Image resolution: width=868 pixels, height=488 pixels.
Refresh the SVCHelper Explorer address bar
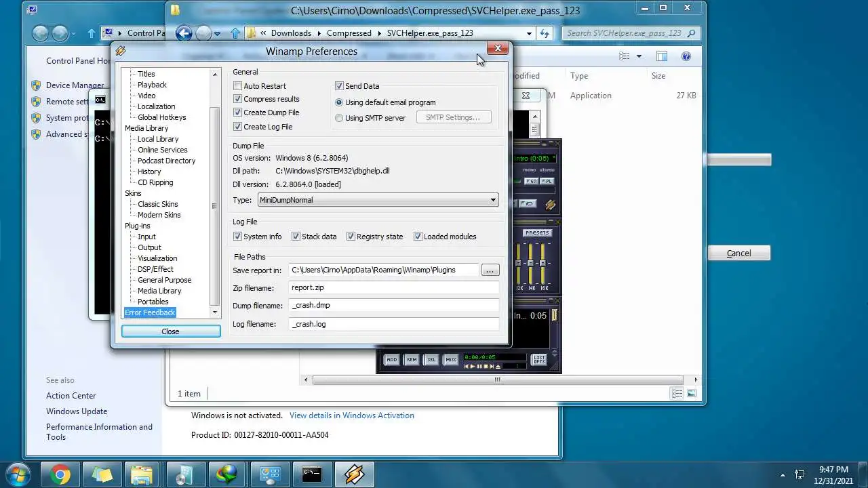(545, 33)
